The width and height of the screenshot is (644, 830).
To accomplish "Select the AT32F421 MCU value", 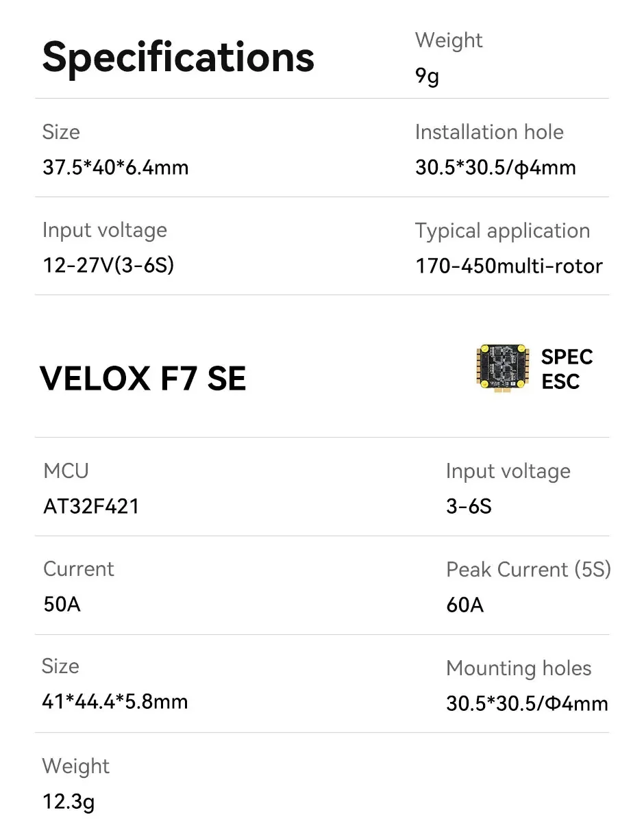I will point(91,507).
